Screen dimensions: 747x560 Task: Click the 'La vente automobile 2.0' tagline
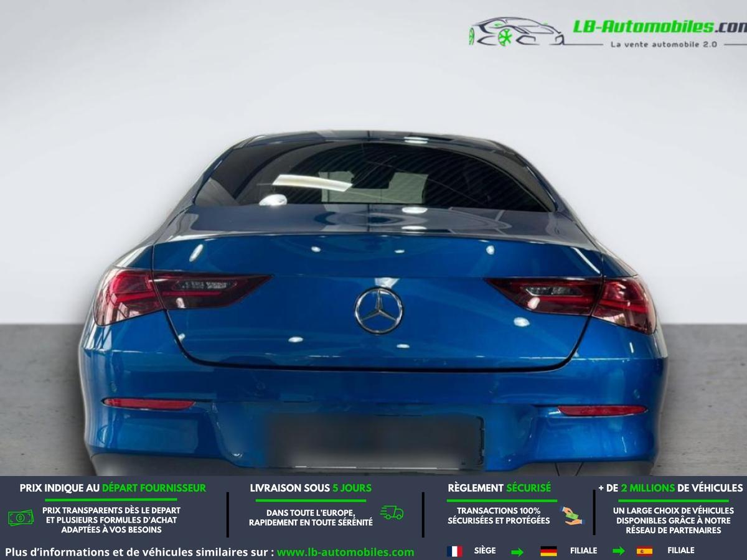point(664,44)
